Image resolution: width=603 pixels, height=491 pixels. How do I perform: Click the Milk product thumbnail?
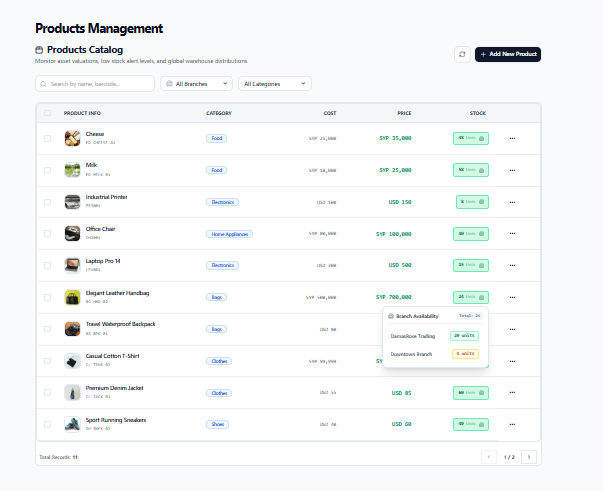(x=72, y=170)
